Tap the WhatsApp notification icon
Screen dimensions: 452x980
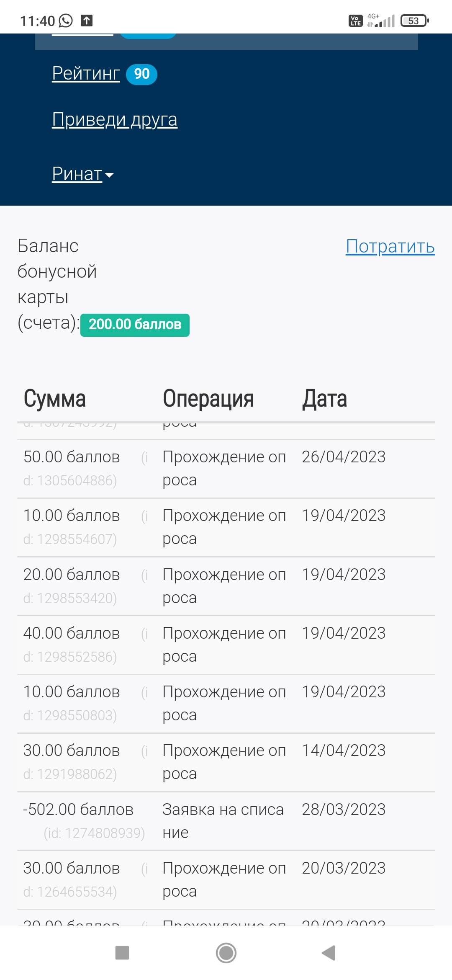66,21
